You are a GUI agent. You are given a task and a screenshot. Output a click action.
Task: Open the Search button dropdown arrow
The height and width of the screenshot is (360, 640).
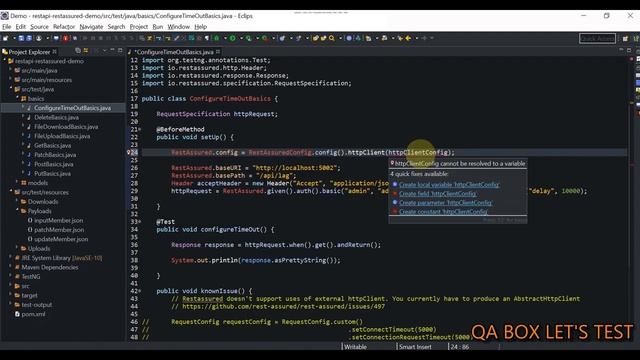(340, 38)
